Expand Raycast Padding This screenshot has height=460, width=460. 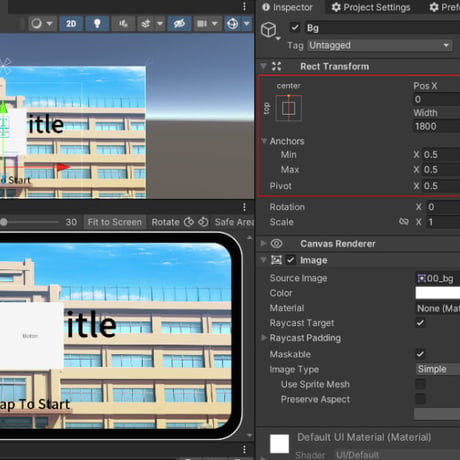pyautogui.click(x=264, y=338)
